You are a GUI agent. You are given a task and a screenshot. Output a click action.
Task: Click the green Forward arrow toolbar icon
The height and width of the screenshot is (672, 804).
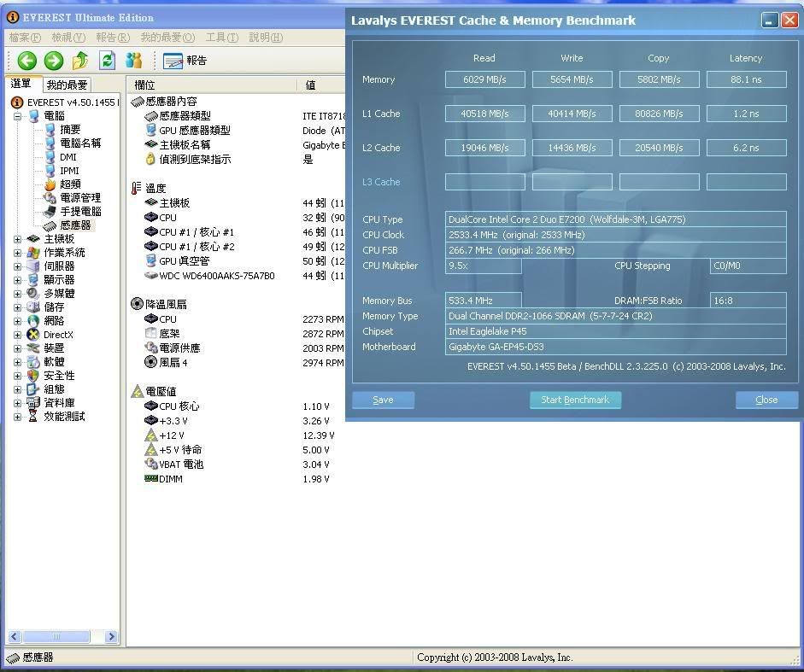click(x=53, y=61)
